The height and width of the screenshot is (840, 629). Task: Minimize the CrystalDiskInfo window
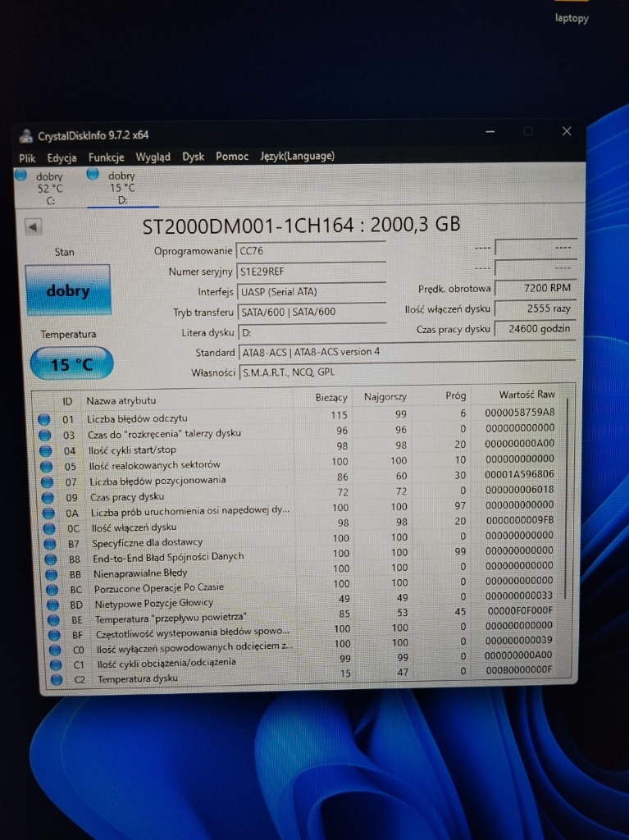(490, 132)
